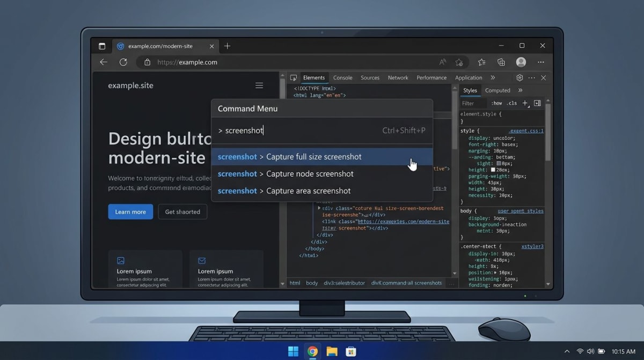The image size is (644, 360).
Task: Run Capture area screenshot command
Action: point(322,191)
